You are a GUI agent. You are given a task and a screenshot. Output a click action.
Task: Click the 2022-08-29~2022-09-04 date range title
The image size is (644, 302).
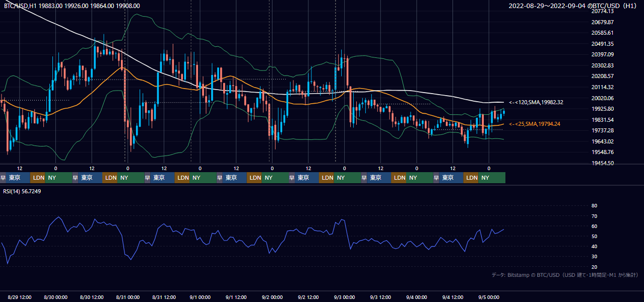[x=573, y=6]
